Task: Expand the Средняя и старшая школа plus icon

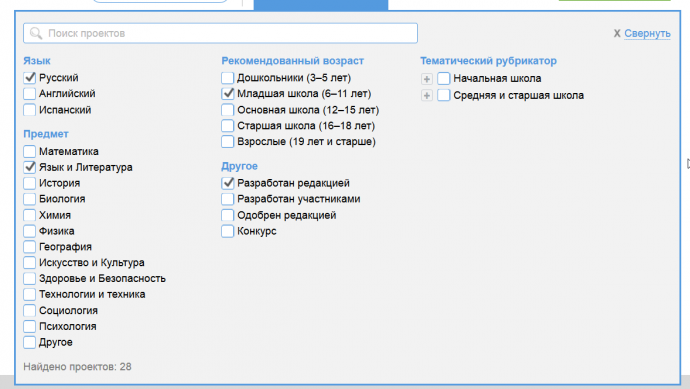Action: (426, 95)
